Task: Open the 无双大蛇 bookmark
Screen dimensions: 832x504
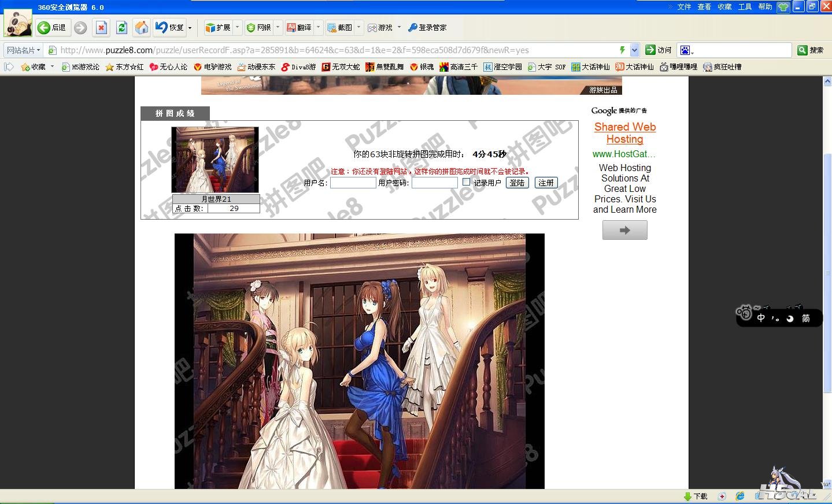Action: (x=341, y=67)
